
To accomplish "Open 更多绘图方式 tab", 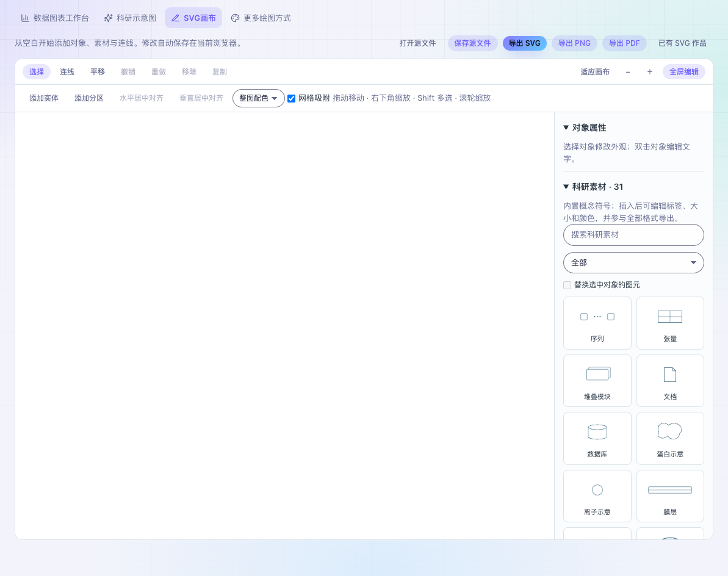I will point(261,18).
